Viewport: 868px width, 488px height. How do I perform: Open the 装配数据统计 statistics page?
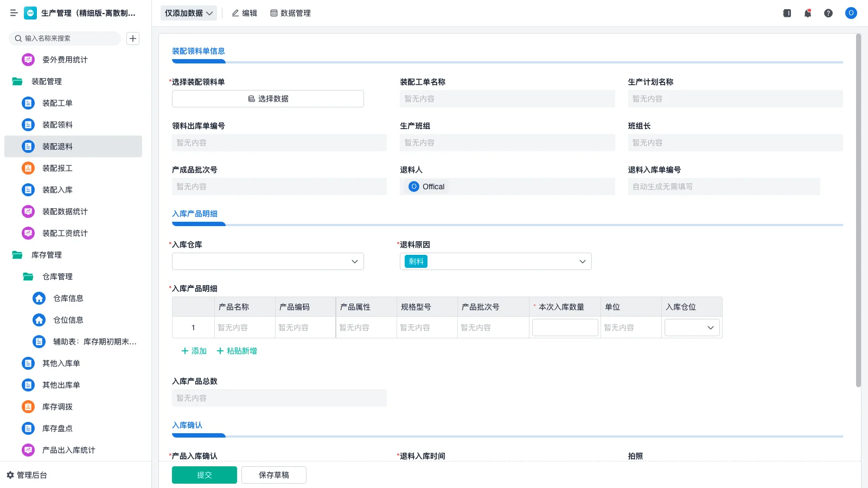(64, 211)
